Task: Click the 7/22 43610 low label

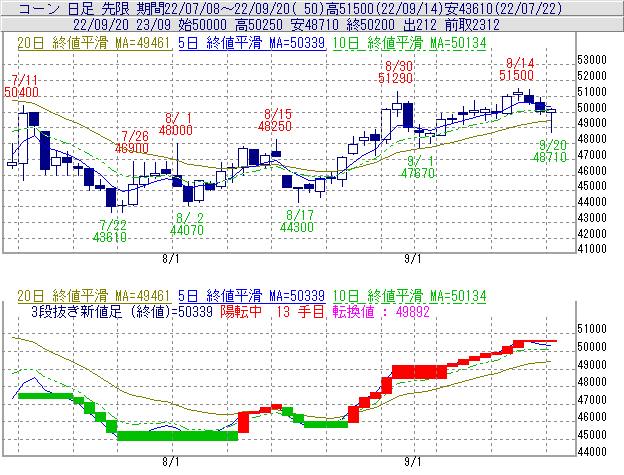Action: point(110,231)
